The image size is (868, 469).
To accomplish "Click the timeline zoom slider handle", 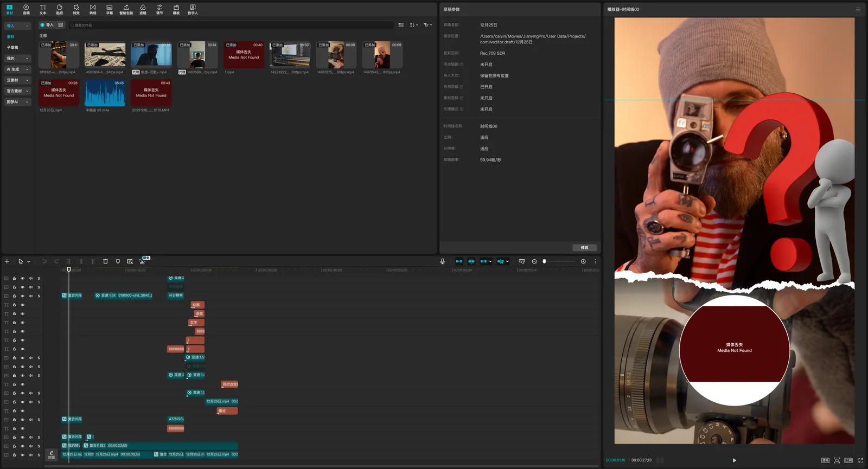I will click(544, 261).
